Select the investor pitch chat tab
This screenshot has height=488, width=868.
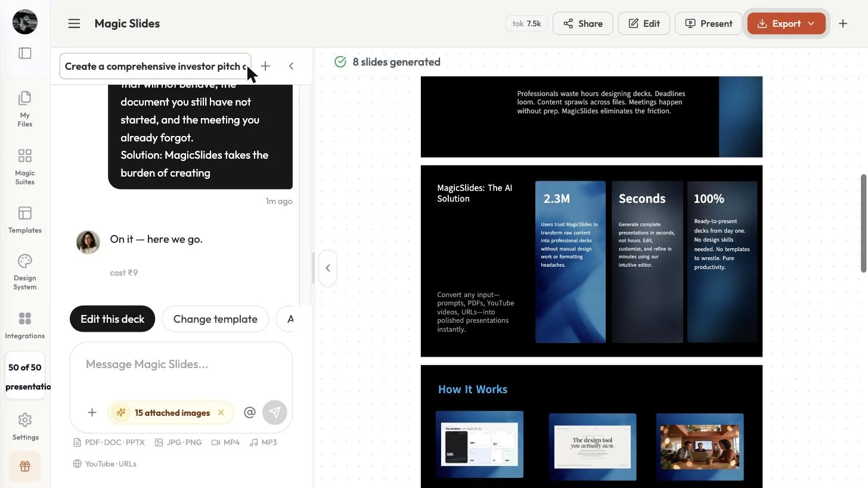tap(155, 66)
